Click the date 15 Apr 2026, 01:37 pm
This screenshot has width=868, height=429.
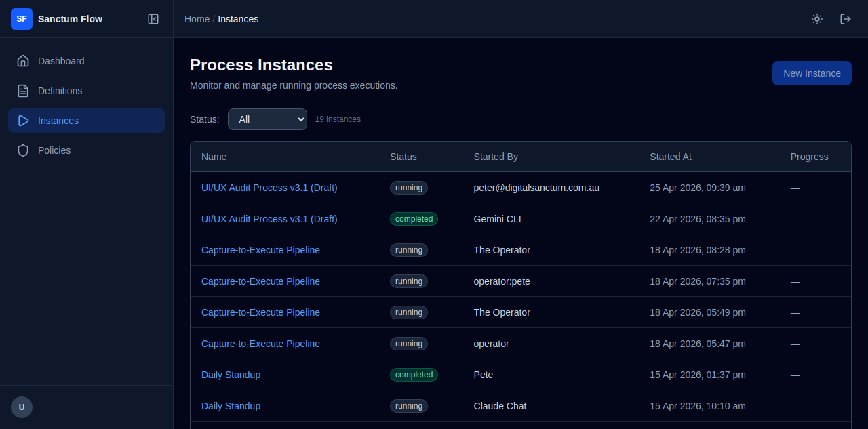point(698,375)
